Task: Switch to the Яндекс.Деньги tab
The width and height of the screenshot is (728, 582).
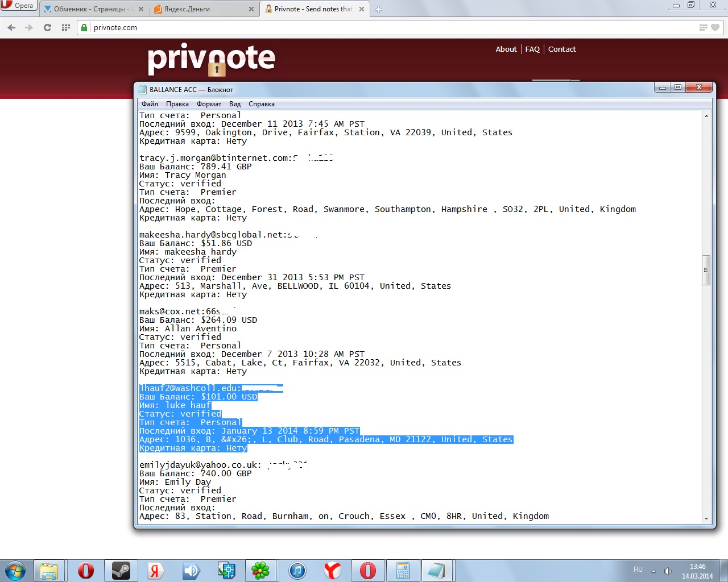Action: [x=204, y=9]
